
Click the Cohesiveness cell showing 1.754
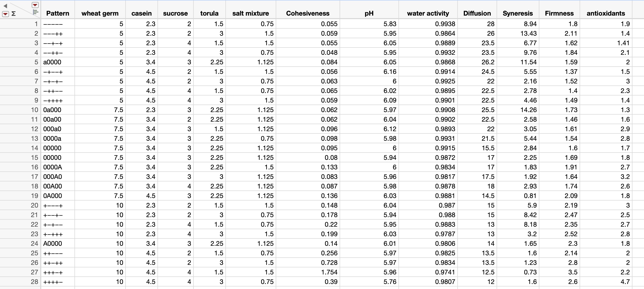point(329,272)
